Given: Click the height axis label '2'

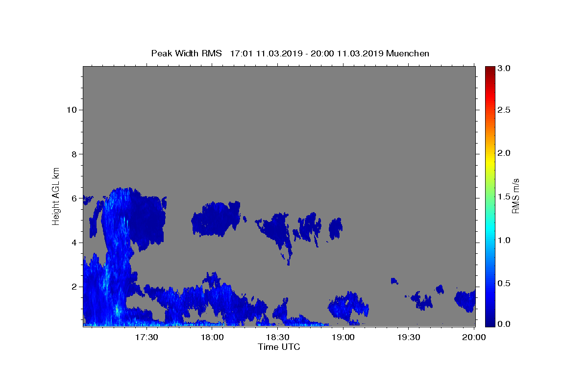Looking at the screenshot, I should [74, 287].
